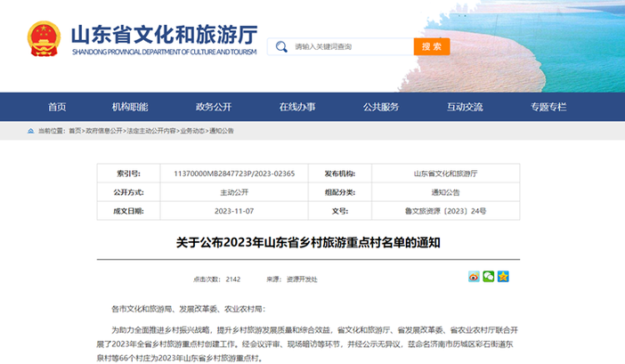
Task: Click the home icon beside 当前位置
Action: pyautogui.click(x=33, y=131)
